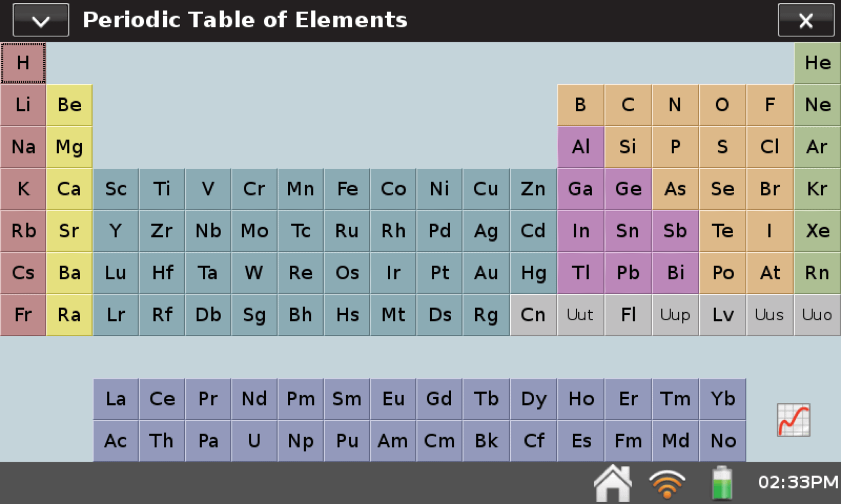Image resolution: width=841 pixels, height=504 pixels.
Task: Pick Oxygen from the nonmetals
Action: point(722,105)
